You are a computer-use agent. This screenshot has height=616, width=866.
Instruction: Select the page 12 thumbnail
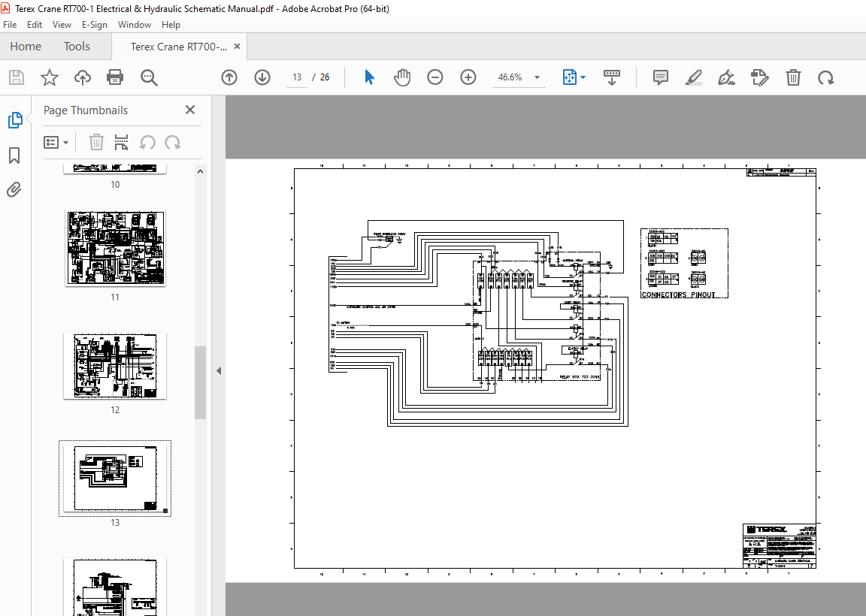pyautogui.click(x=114, y=366)
